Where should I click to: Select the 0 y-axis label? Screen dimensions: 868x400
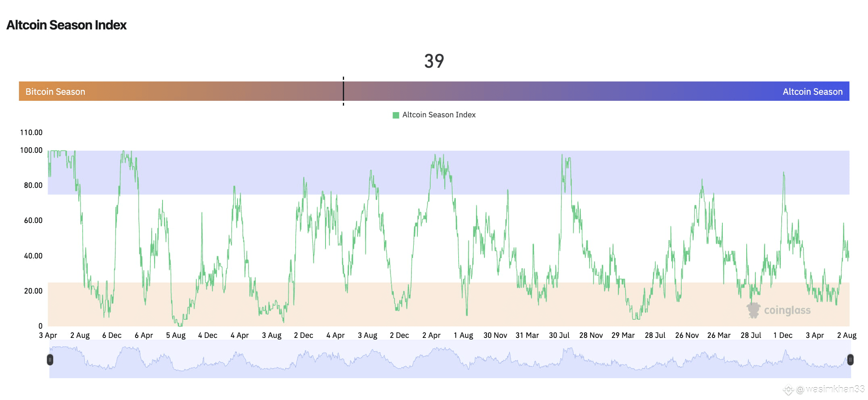[x=40, y=326]
